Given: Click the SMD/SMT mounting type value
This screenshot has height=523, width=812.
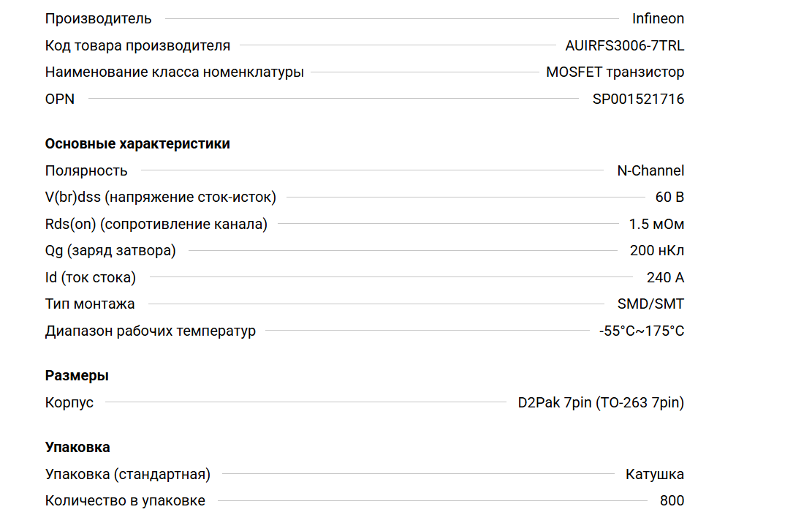Looking at the screenshot, I should [650, 304].
